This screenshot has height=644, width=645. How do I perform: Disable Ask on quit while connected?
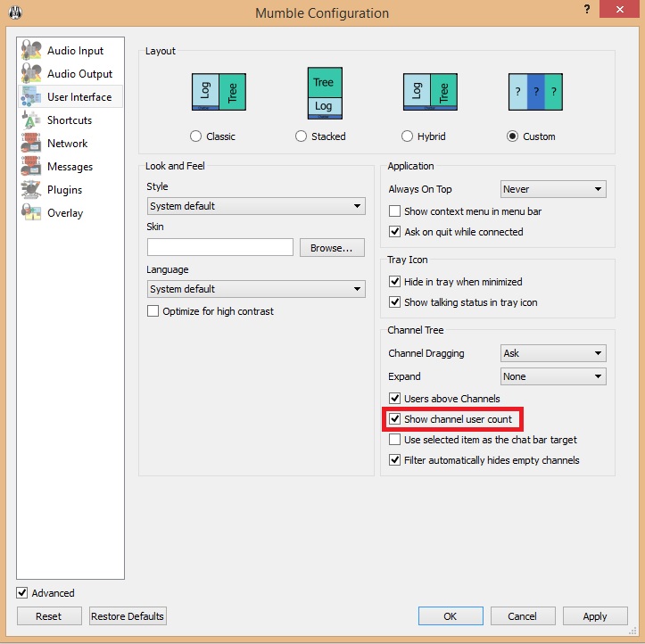(395, 232)
